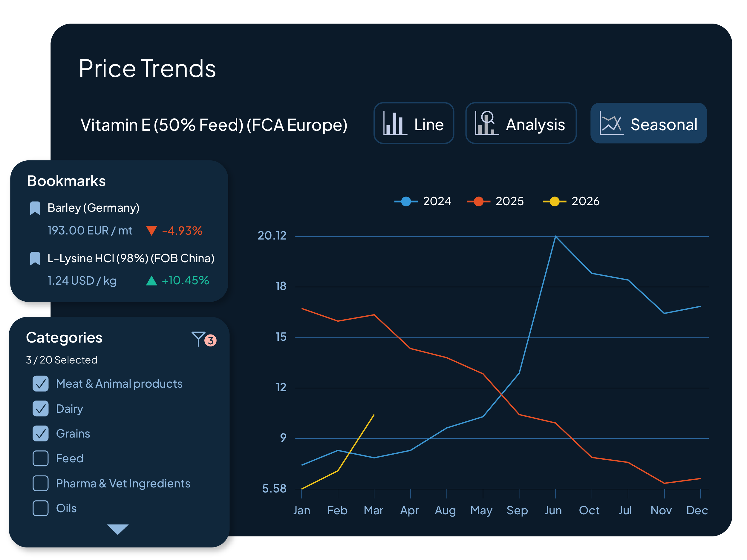This screenshot has height=560, width=747.
Task: Toggle the 2026 yellow legend marker
Action: click(x=554, y=202)
